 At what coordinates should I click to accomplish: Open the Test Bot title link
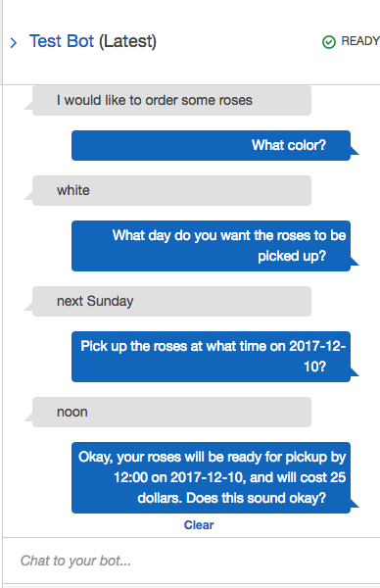pyautogui.click(x=62, y=41)
